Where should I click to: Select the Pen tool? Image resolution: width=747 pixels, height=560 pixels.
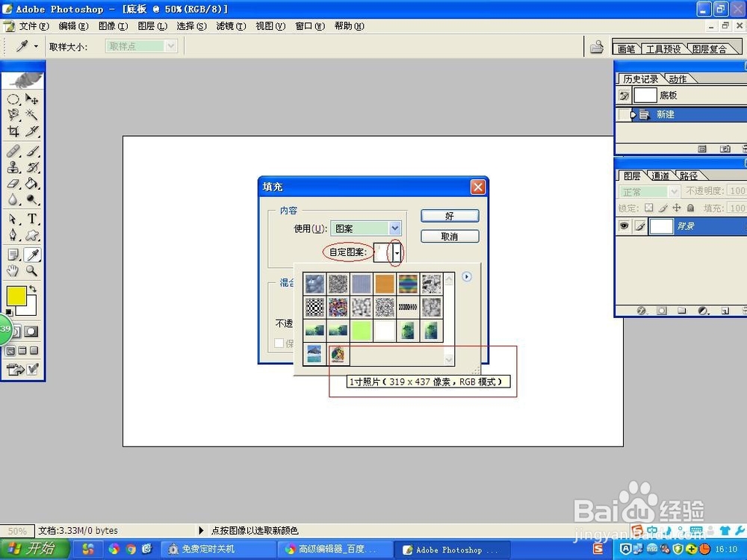pyautogui.click(x=13, y=234)
